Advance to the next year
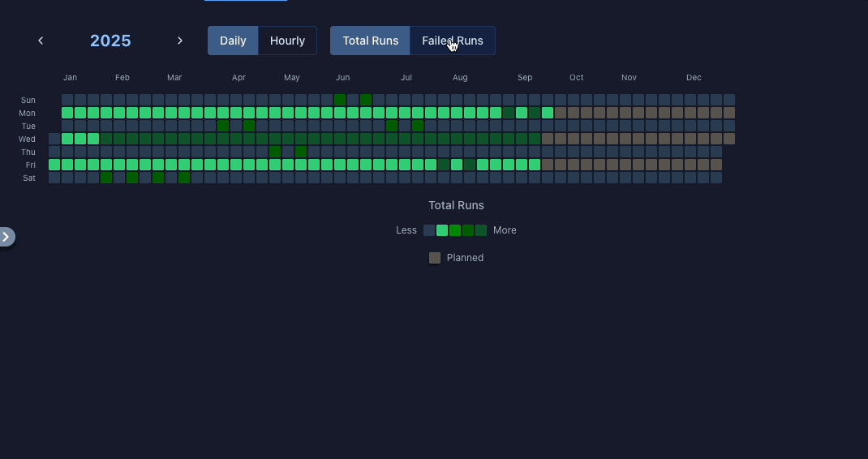 click(180, 41)
